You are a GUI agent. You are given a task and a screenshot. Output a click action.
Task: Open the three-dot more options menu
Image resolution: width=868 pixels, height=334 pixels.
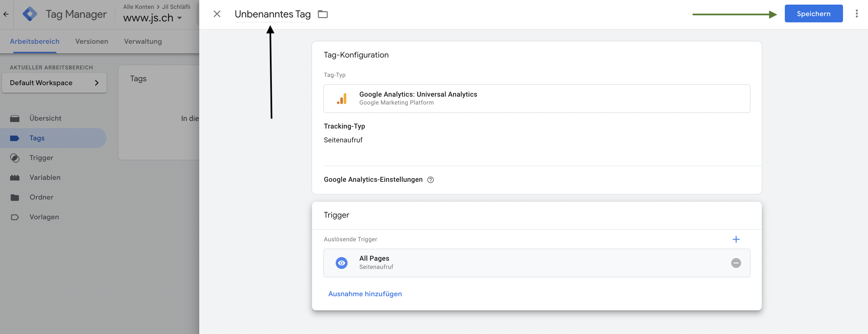856,14
